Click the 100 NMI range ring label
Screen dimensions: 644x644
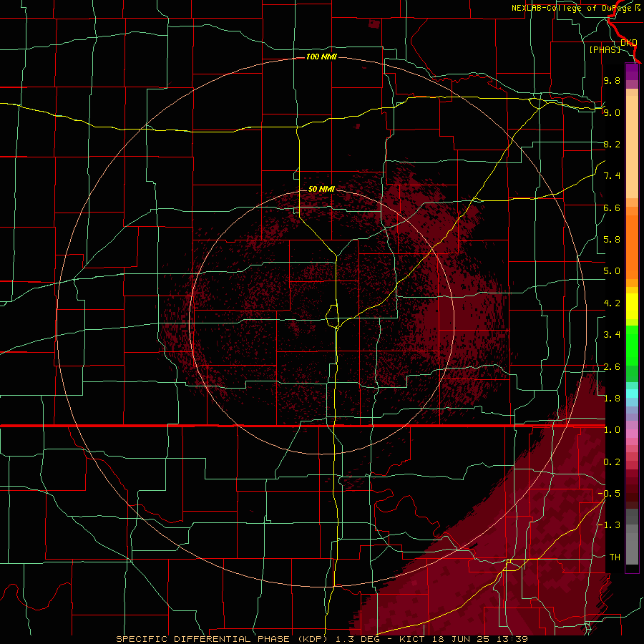(321, 57)
